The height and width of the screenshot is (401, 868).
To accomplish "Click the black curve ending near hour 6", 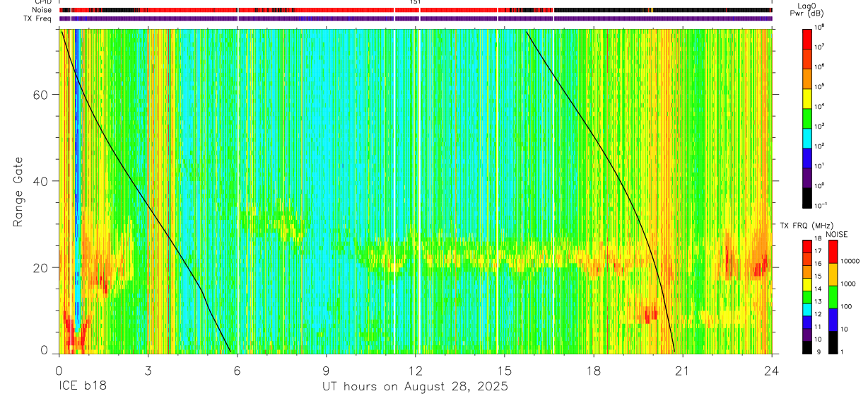I will point(145,191).
